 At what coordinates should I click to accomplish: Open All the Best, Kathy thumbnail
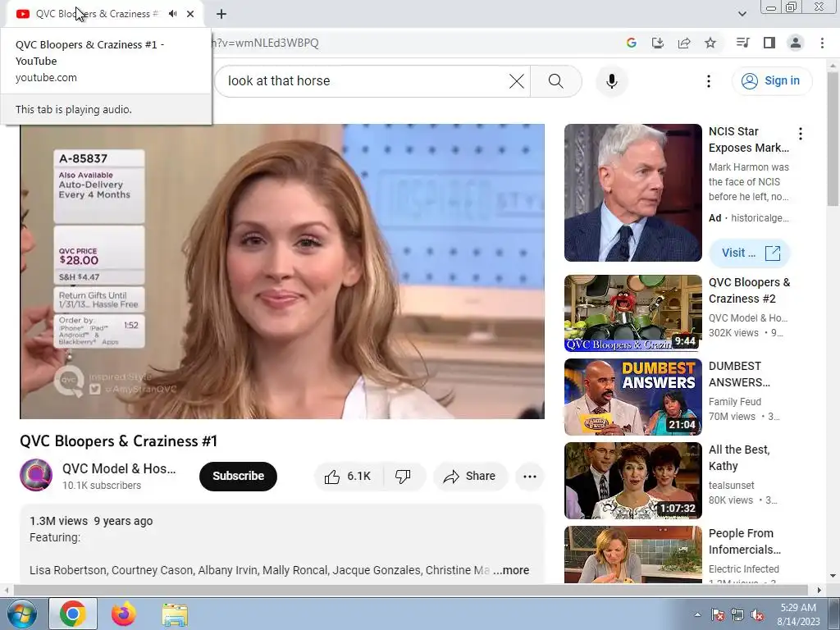point(632,481)
